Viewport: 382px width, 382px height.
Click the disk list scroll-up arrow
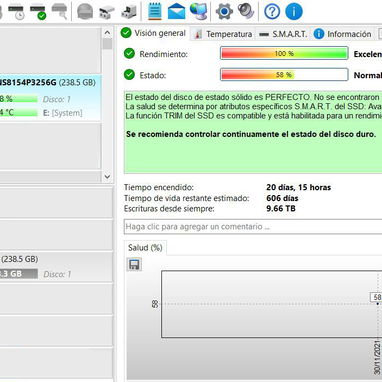(107, 33)
